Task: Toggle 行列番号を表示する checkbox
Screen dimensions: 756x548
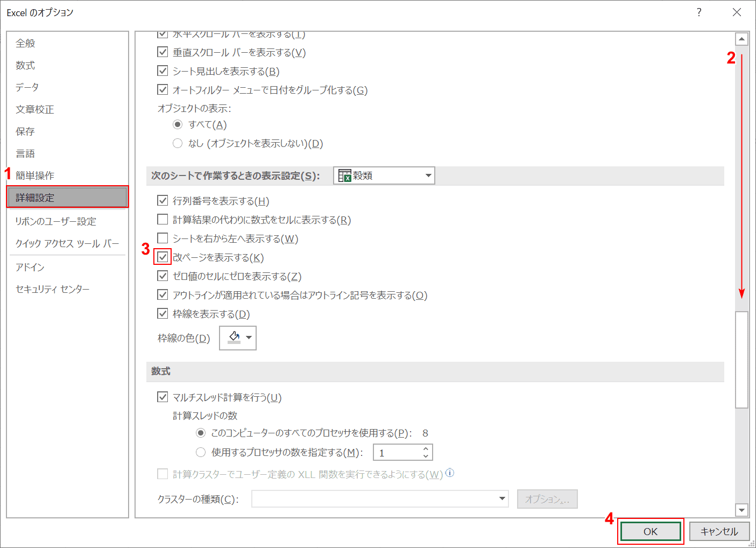Action: point(162,201)
